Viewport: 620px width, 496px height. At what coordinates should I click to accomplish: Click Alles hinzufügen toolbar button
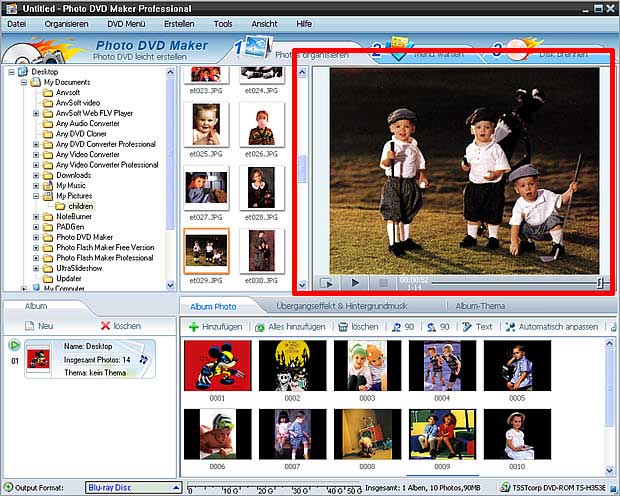290,327
